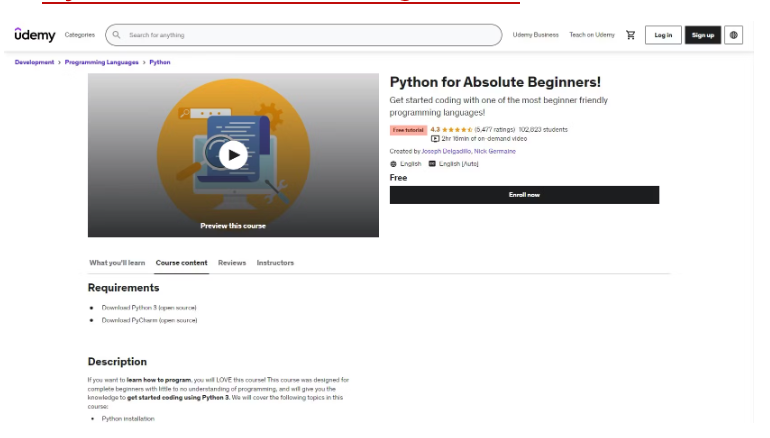Focus the Search for anything field
The height and width of the screenshot is (438, 770).
tap(303, 35)
